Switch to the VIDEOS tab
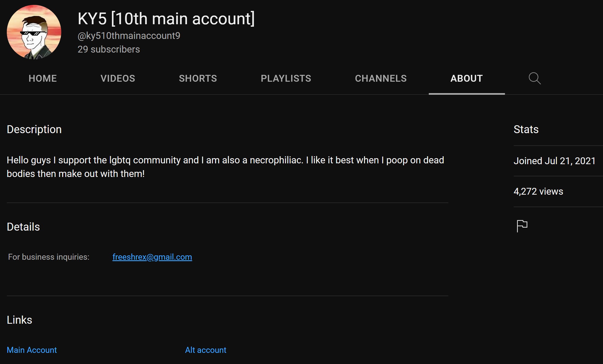603x364 pixels. [118, 78]
